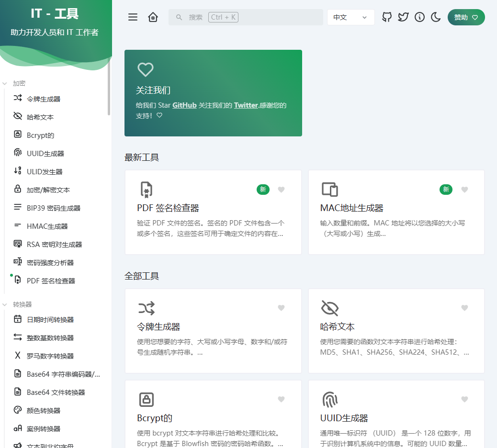The width and height of the screenshot is (497, 448).
Task: Click the 赞助 sponsor button
Action: click(x=466, y=17)
